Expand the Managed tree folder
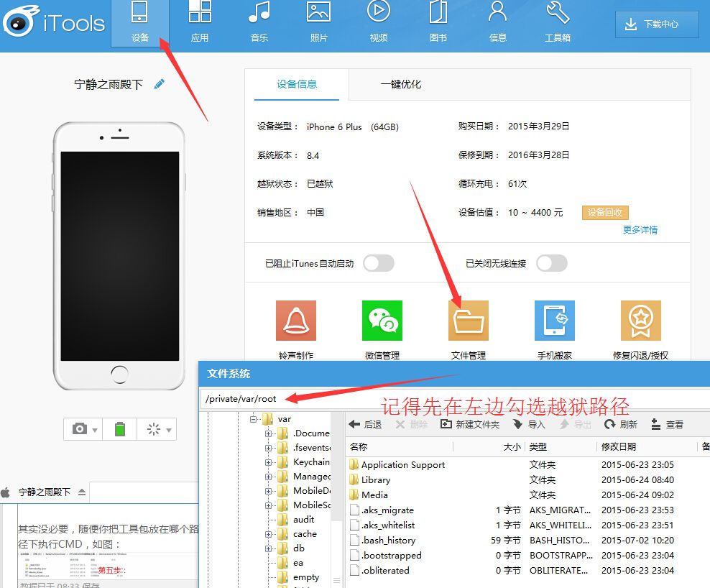 269,477
